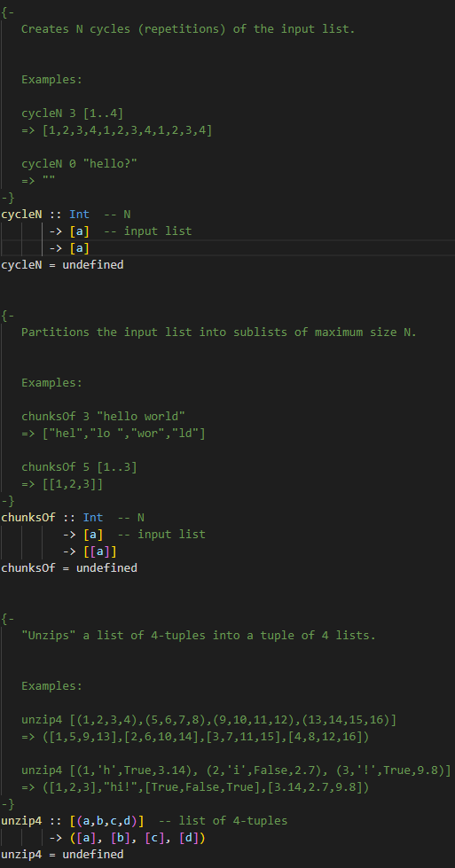
Task: Click the result line "=> [[1,2,3]]"
Action: pyautogui.click(x=62, y=484)
